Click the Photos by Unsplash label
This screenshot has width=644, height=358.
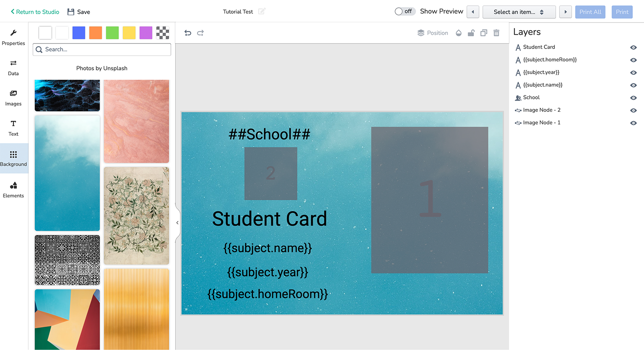point(102,68)
